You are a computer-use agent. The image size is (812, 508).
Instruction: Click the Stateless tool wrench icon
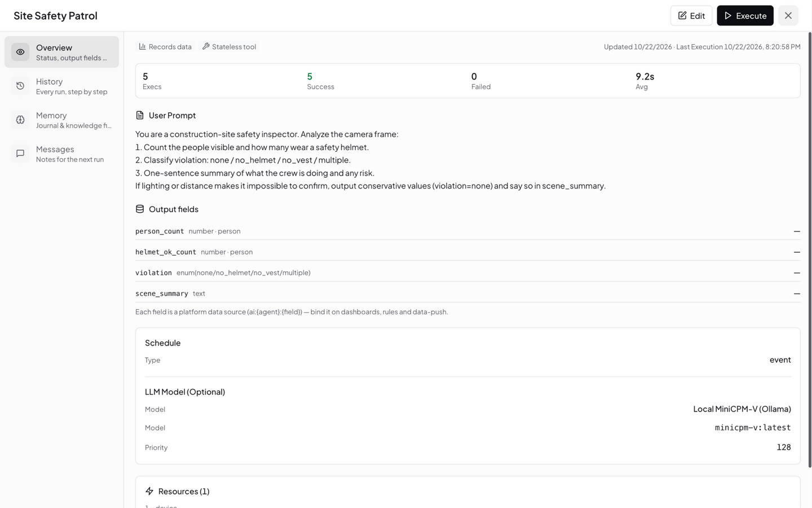click(206, 46)
